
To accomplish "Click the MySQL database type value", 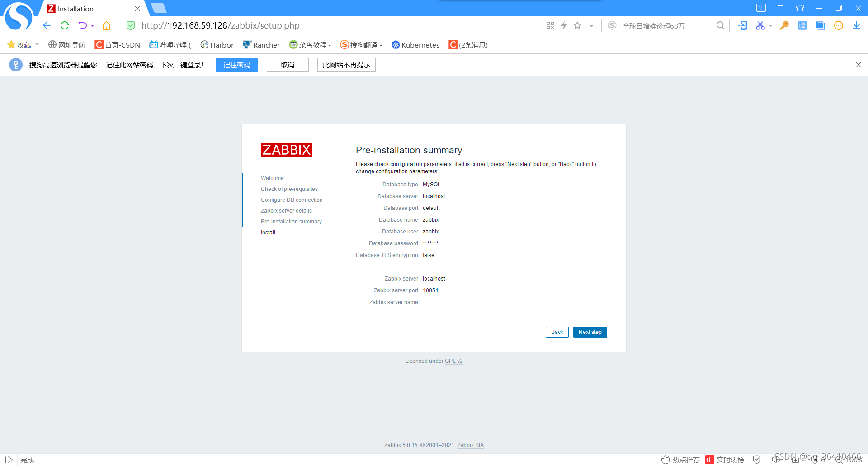I will pyautogui.click(x=431, y=185).
